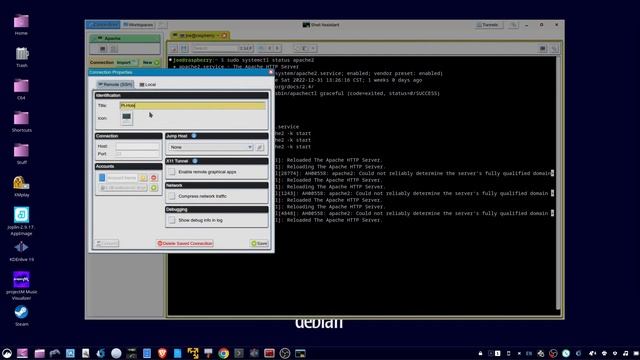Image resolution: width=640 pixels, height=360 pixels.
Task: Click the music note tray icon
Action: click(626, 353)
